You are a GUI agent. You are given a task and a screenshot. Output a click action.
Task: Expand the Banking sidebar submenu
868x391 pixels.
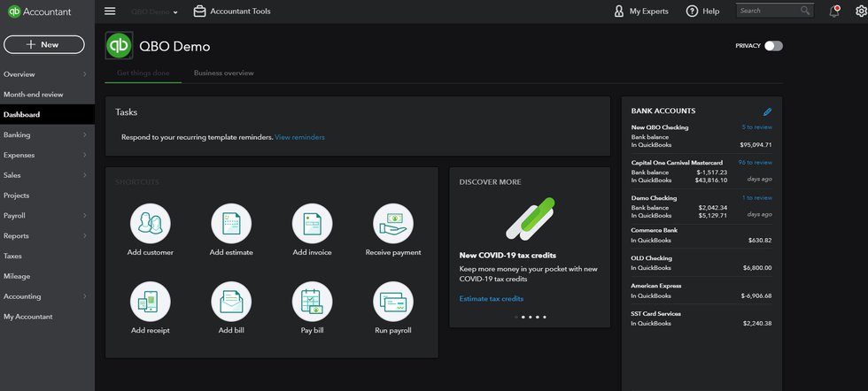[84, 135]
